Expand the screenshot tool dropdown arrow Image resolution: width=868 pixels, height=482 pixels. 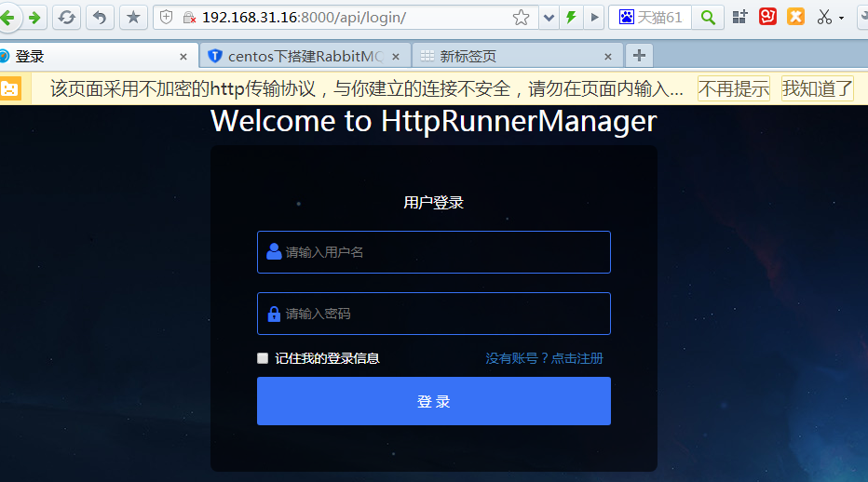[x=841, y=19]
